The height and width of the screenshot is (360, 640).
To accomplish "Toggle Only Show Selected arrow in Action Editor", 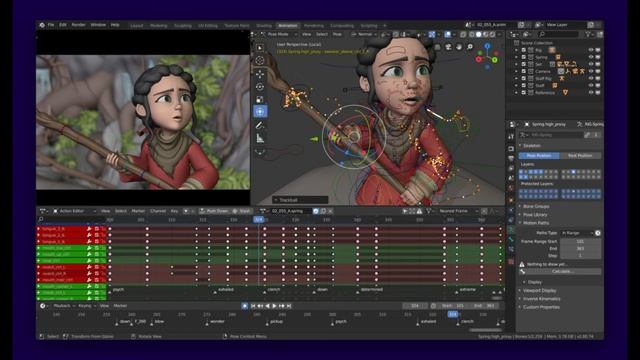I will [405, 211].
